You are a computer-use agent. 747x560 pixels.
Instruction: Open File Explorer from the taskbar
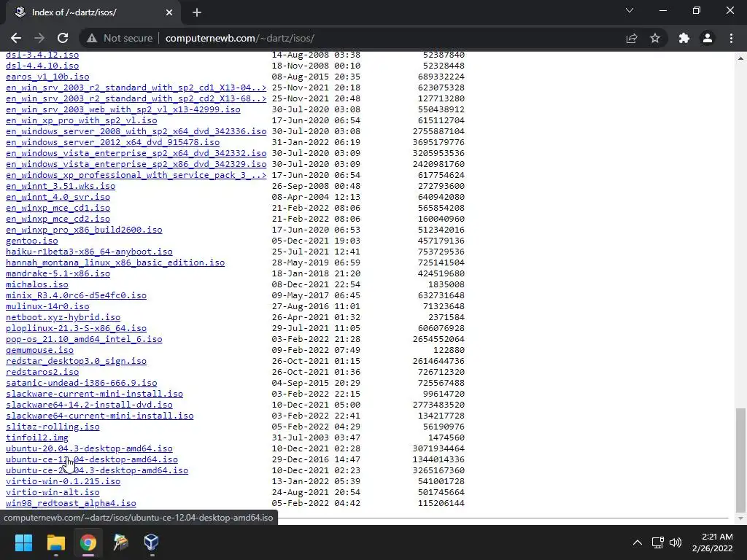tap(55, 542)
